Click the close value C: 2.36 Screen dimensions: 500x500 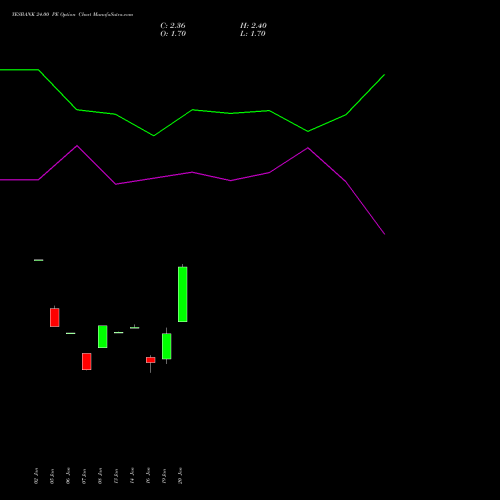(x=173, y=26)
